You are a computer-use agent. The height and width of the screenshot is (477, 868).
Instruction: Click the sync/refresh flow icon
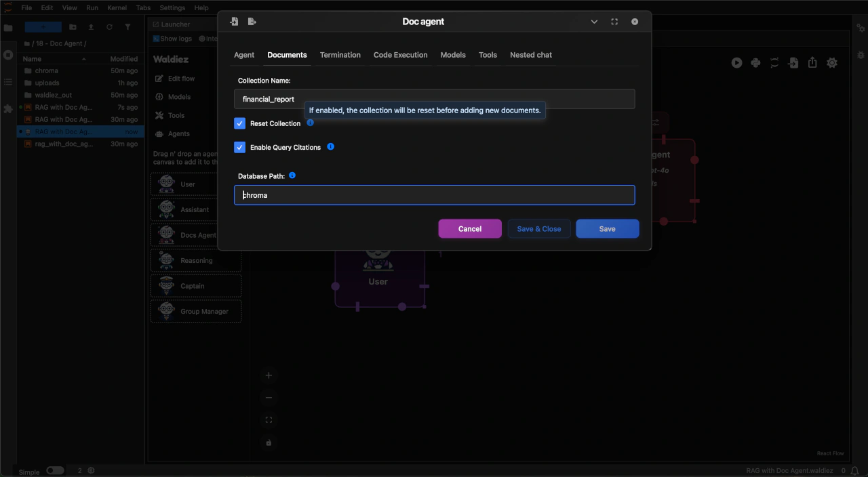pyautogui.click(x=774, y=62)
